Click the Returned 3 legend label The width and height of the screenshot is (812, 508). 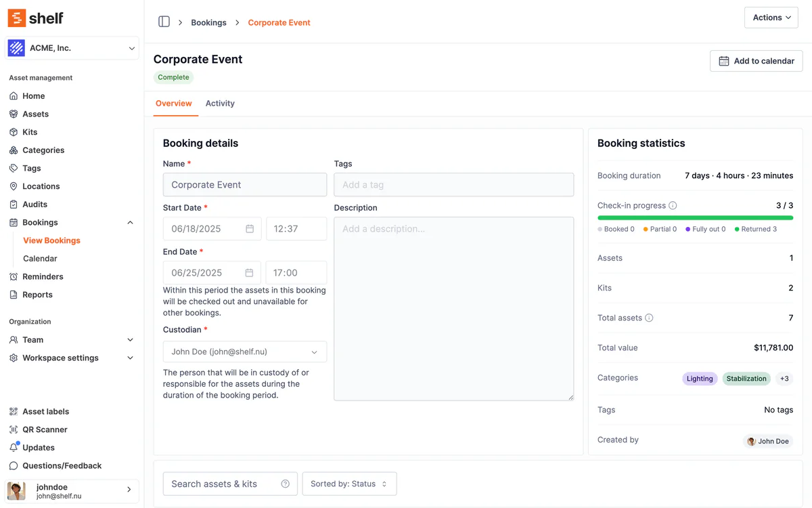756,229
